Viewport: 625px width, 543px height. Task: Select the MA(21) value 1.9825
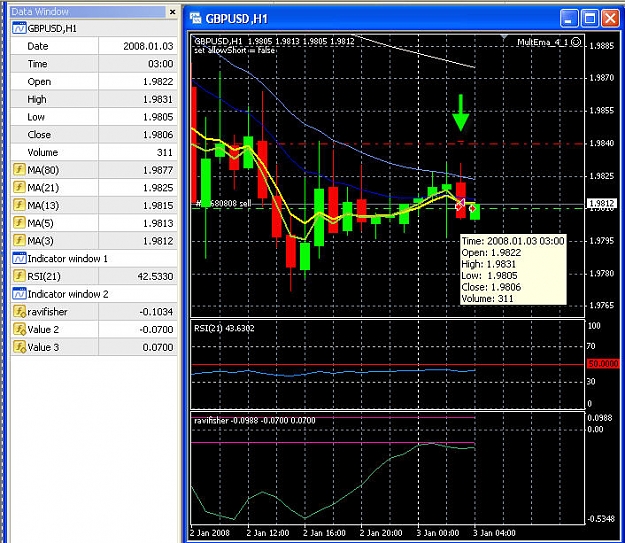[x=158, y=188]
